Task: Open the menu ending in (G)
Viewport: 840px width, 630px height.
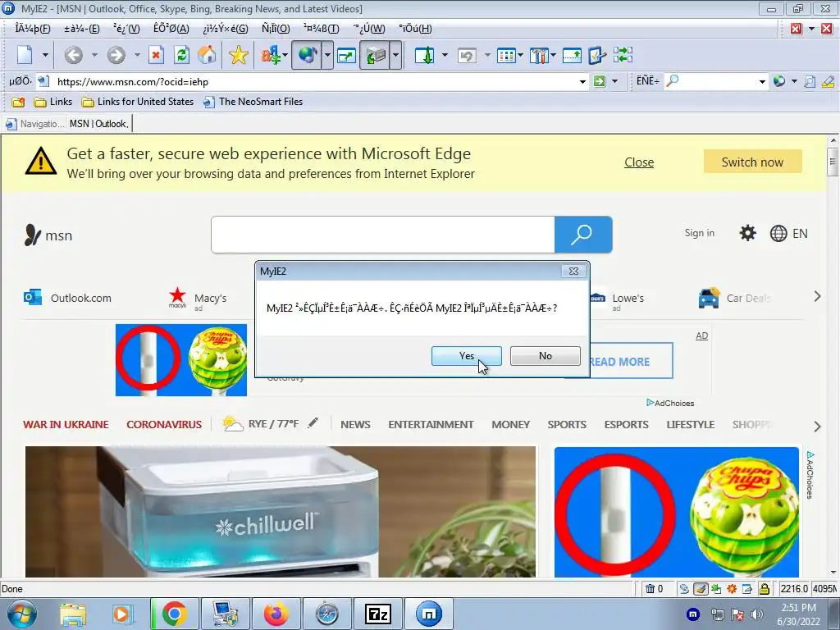Action: click(x=226, y=29)
